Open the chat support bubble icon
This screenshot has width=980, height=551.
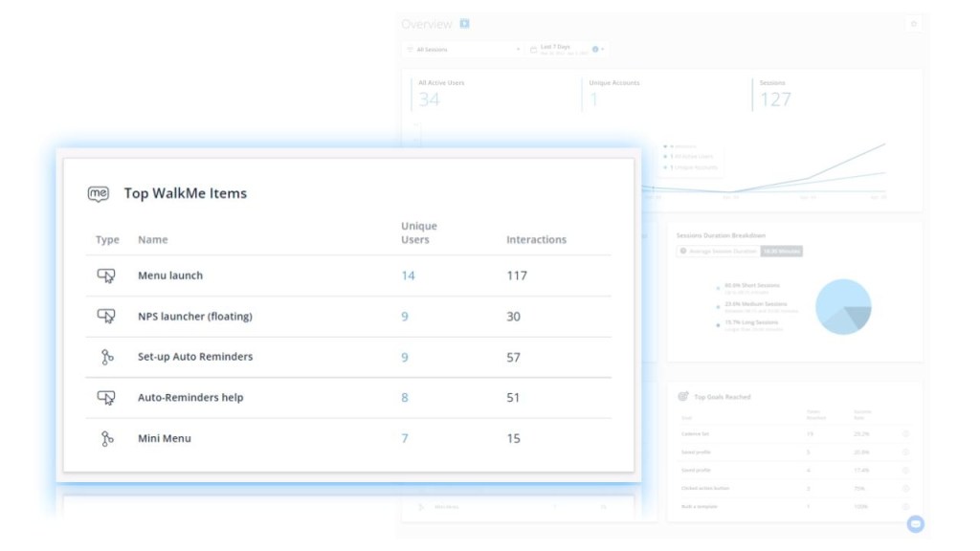pyautogui.click(x=915, y=523)
